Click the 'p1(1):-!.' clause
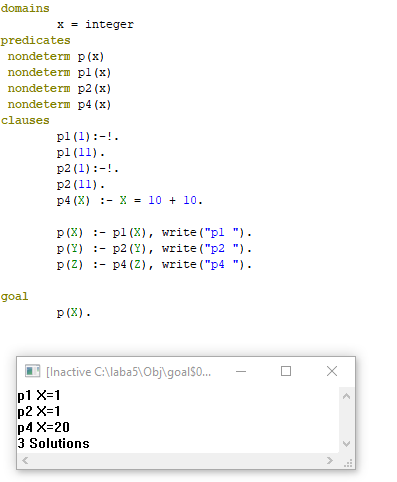The width and height of the screenshot is (397, 482). [88, 137]
